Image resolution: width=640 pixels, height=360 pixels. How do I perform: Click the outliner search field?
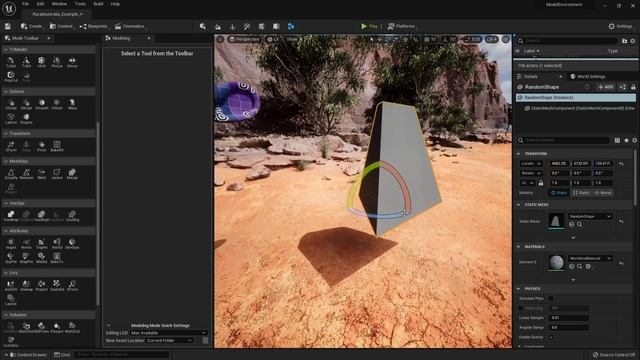(567, 40)
